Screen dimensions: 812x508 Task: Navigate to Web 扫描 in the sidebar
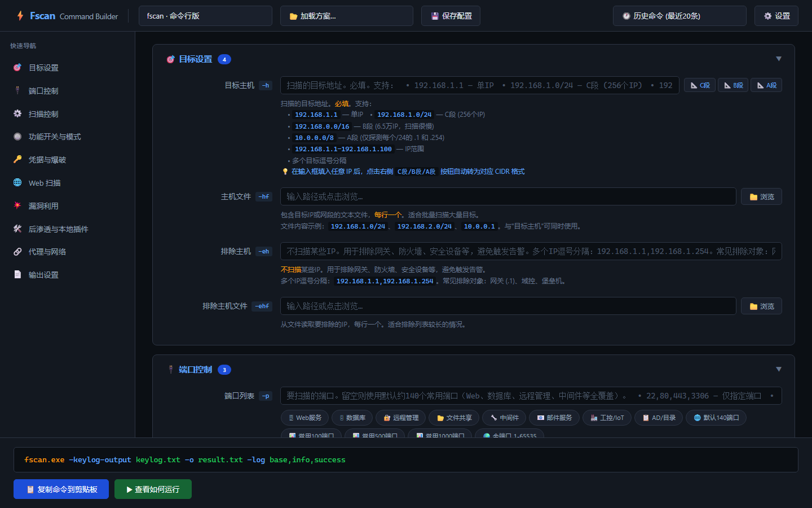[68, 183]
